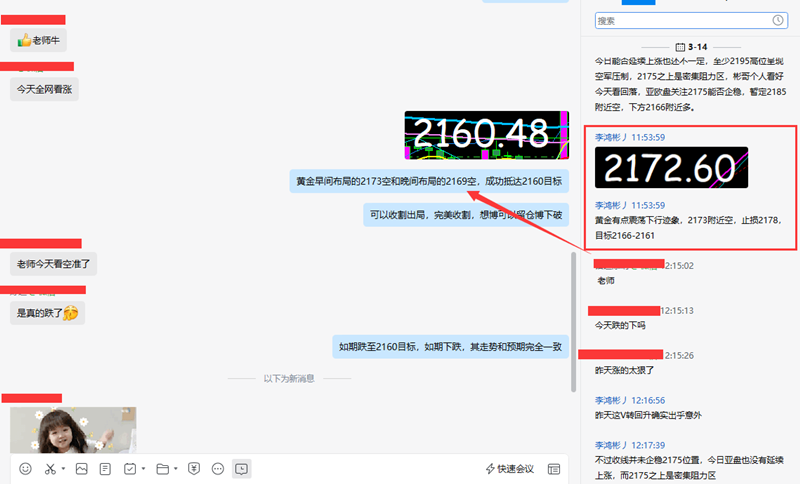The image size is (800, 484).
Task: Open the side panel layout icon
Action: [554, 468]
